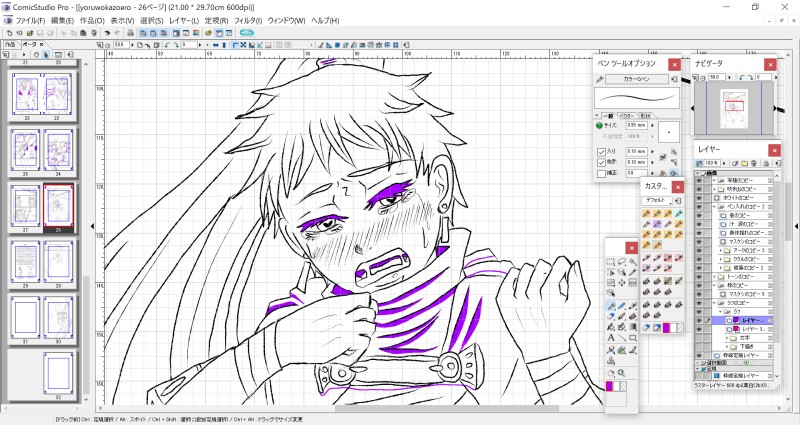Select the text (A) tool
This screenshot has height=425, width=800.
(x=611, y=337)
